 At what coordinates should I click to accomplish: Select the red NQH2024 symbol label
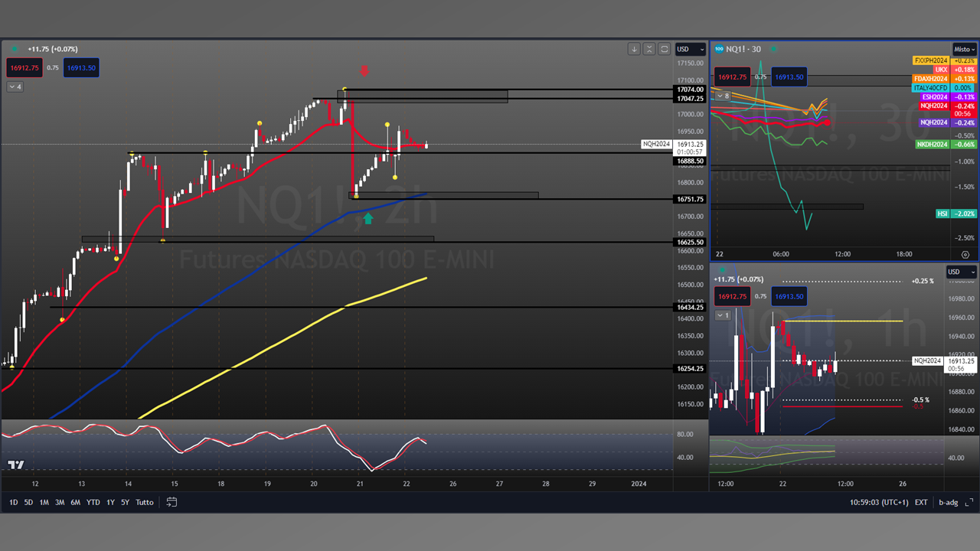coord(934,106)
